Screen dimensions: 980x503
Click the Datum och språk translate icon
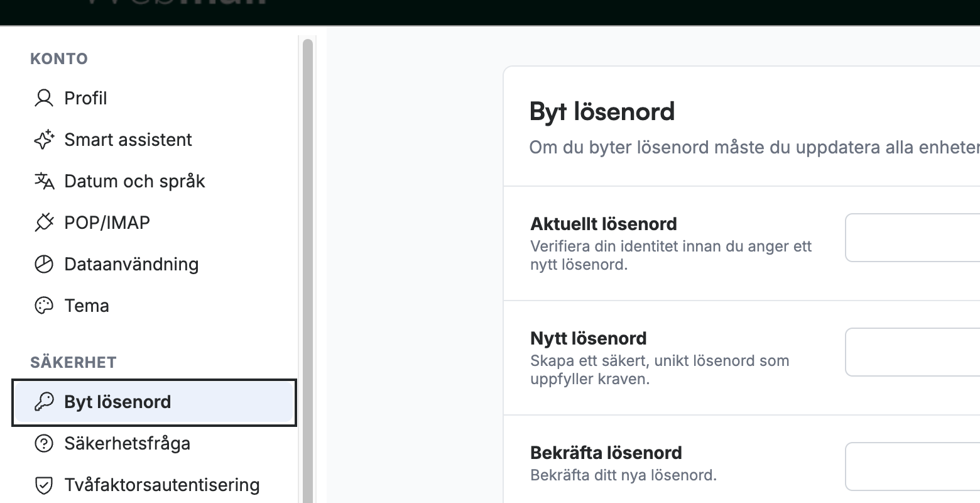coord(43,181)
